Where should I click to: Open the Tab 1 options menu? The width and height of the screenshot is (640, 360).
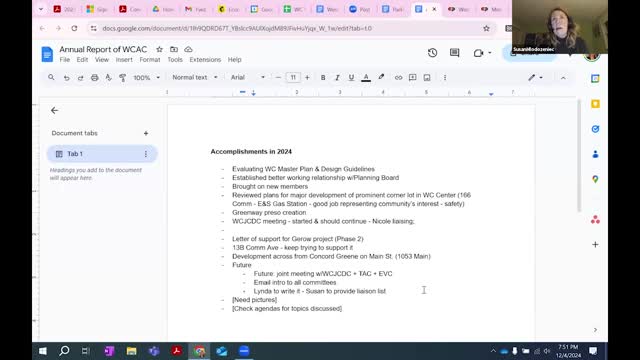click(x=146, y=154)
